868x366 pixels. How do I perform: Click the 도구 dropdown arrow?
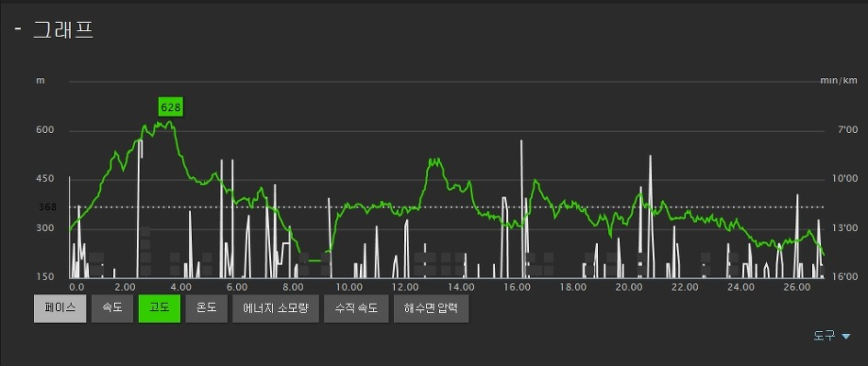click(x=845, y=336)
